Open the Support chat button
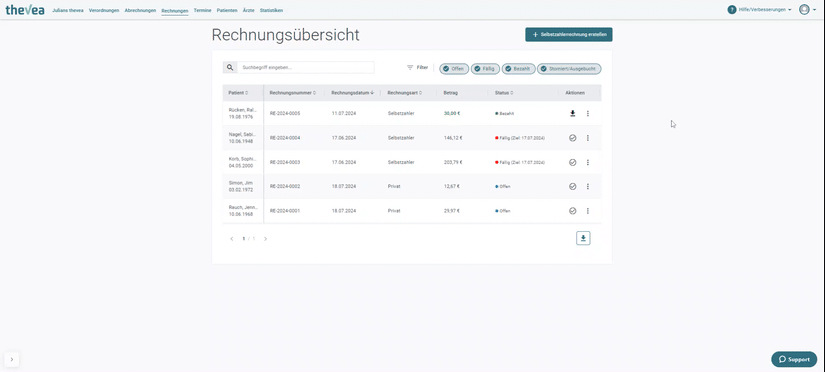This screenshot has height=372, width=825. point(794,359)
